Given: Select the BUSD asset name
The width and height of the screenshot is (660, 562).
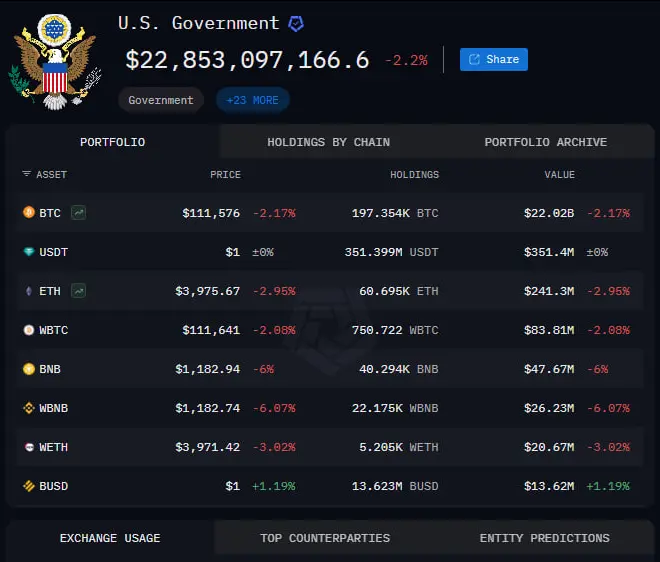Looking at the screenshot, I should coord(53,486).
